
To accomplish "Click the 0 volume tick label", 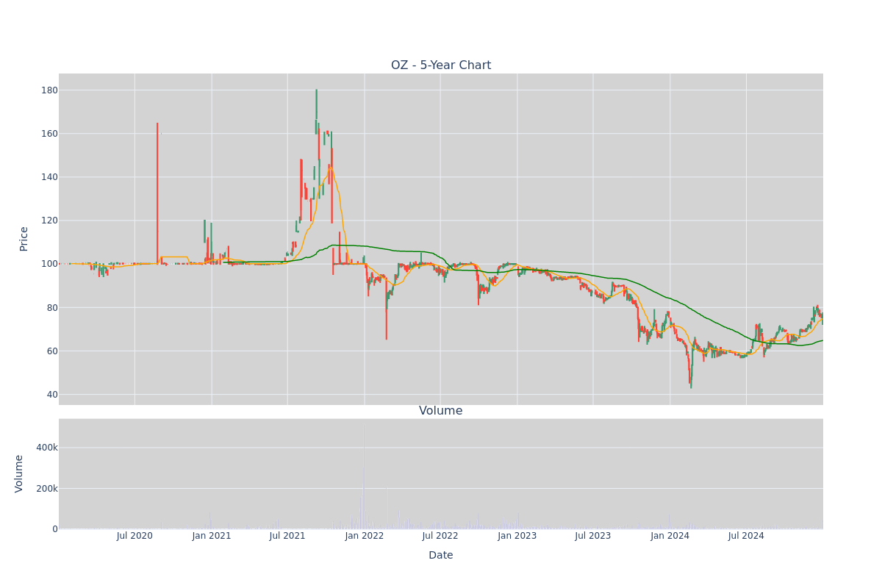I will pyautogui.click(x=55, y=528).
